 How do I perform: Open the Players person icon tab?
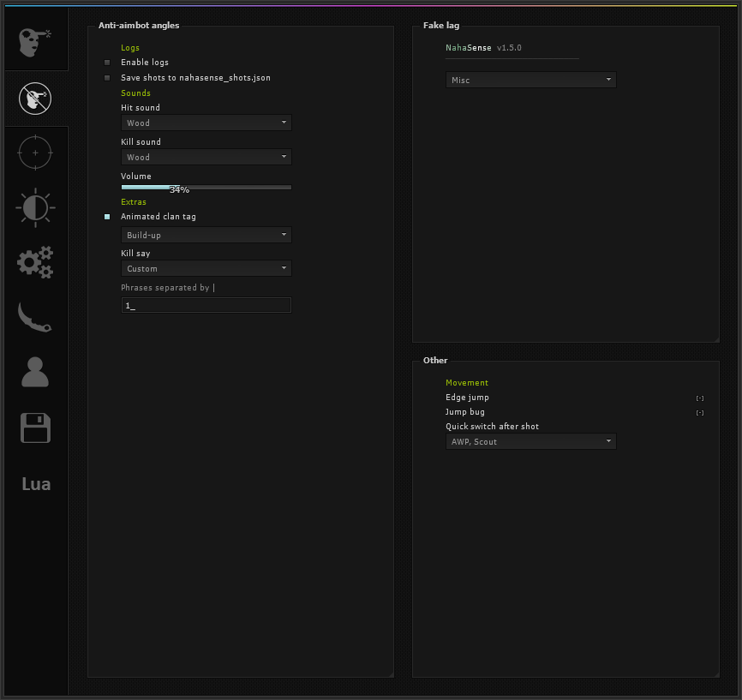[x=35, y=372]
